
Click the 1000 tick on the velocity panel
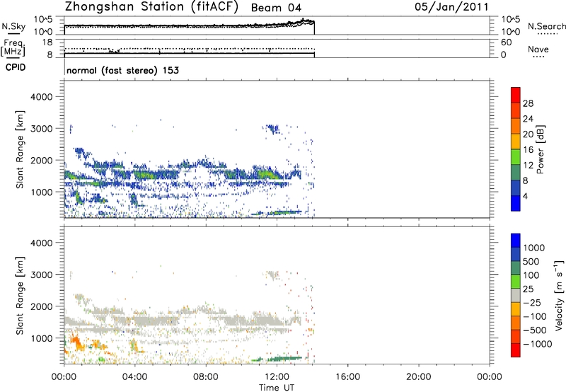[42, 338]
